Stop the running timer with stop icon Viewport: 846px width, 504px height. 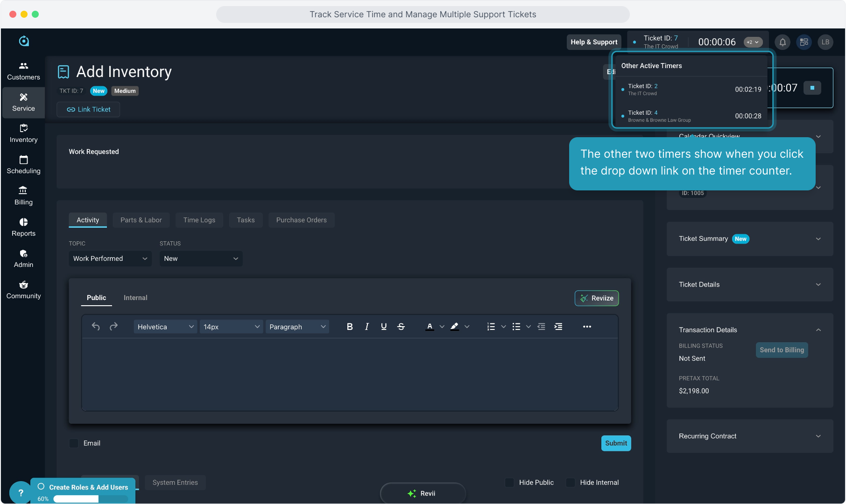point(812,88)
